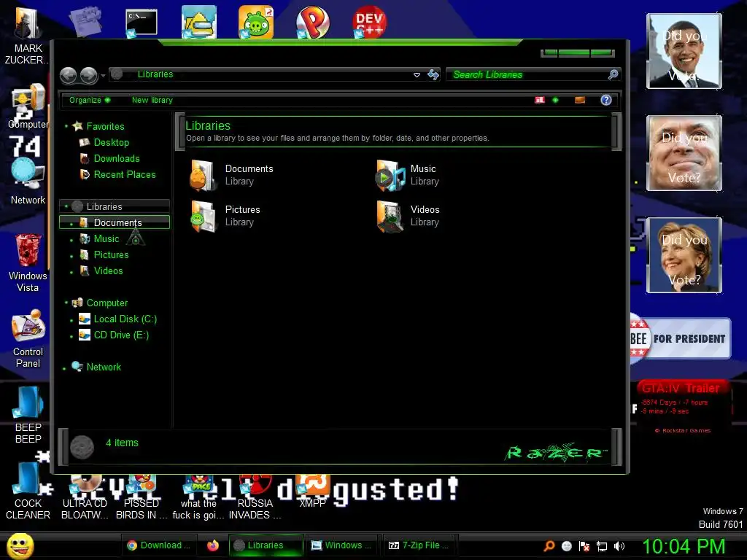
Task: Open the Start menu smiley button
Action: coord(20,545)
